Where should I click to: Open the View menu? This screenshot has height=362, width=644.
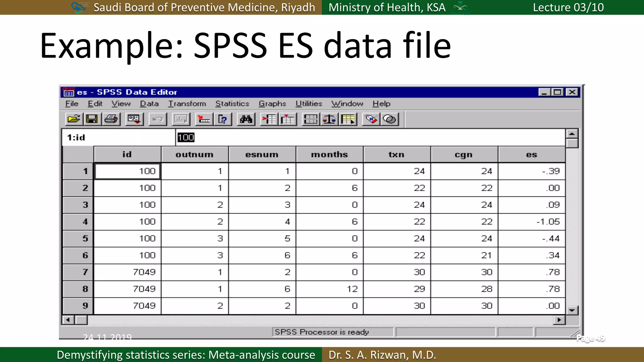(x=121, y=104)
